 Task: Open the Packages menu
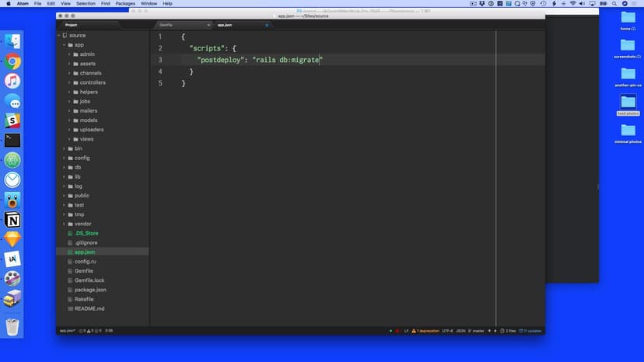[124, 4]
